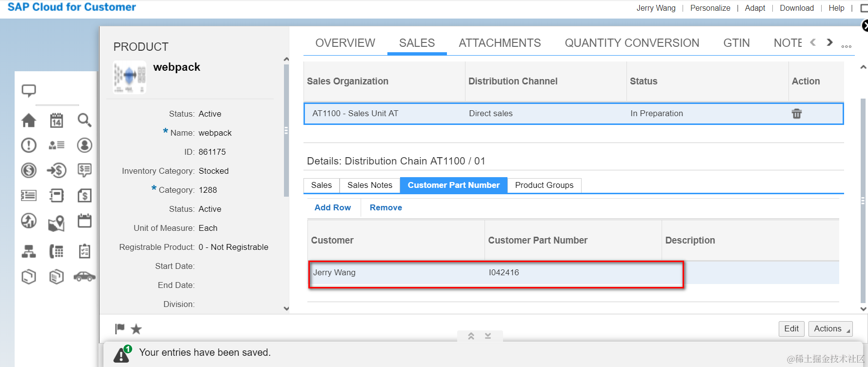Click the organization chart sidebar icon
This screenshot has height=367, width=868.
[29, 251]
